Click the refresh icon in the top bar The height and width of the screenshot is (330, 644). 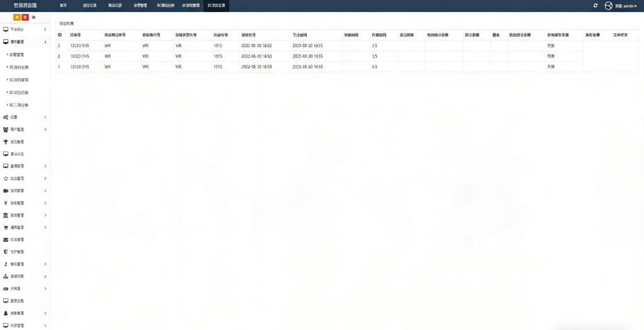(596, 5)
